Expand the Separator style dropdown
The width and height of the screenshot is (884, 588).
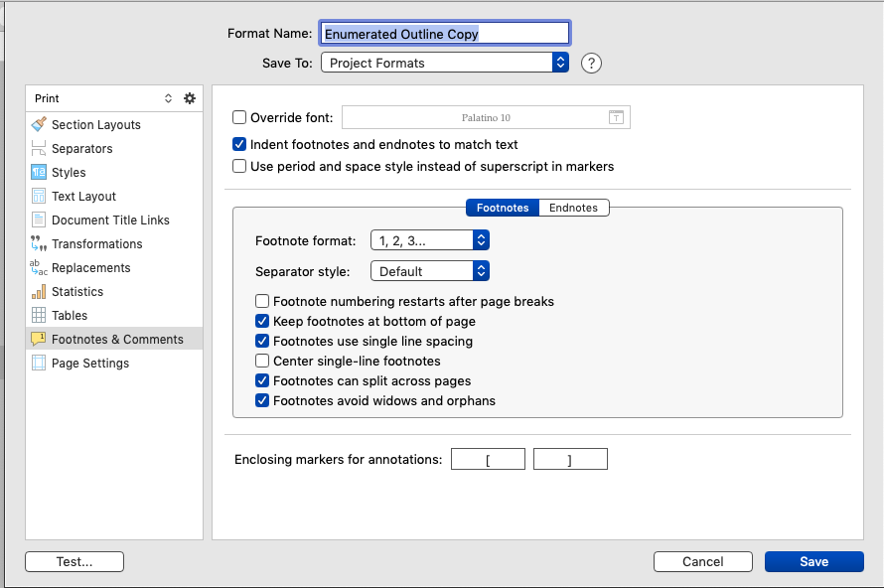430,271
